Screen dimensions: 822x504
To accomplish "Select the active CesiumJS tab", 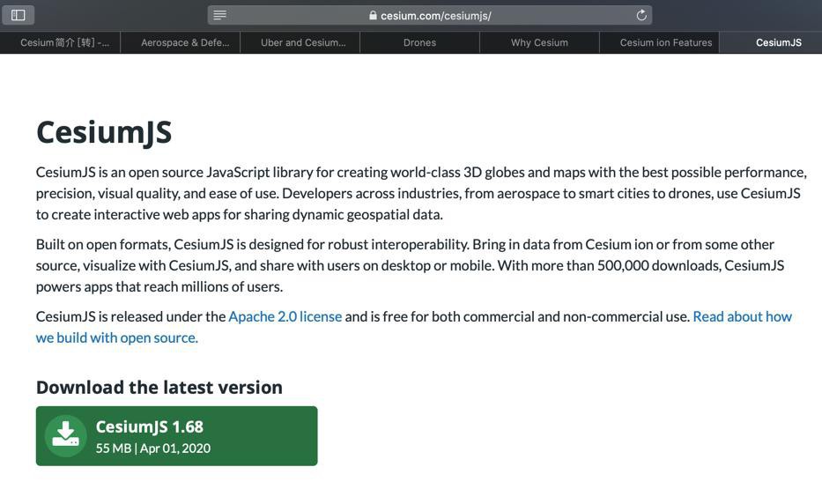I will click(x=778, y=42).
